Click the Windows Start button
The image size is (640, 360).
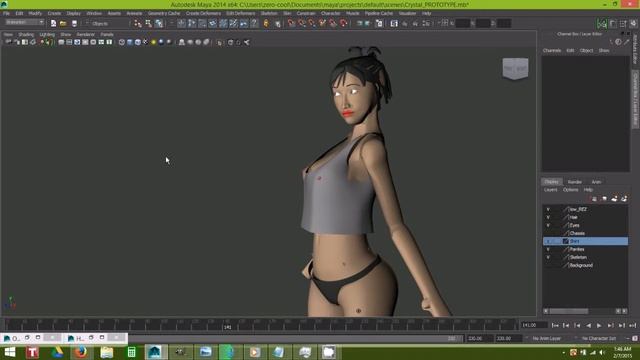point(9,352)
